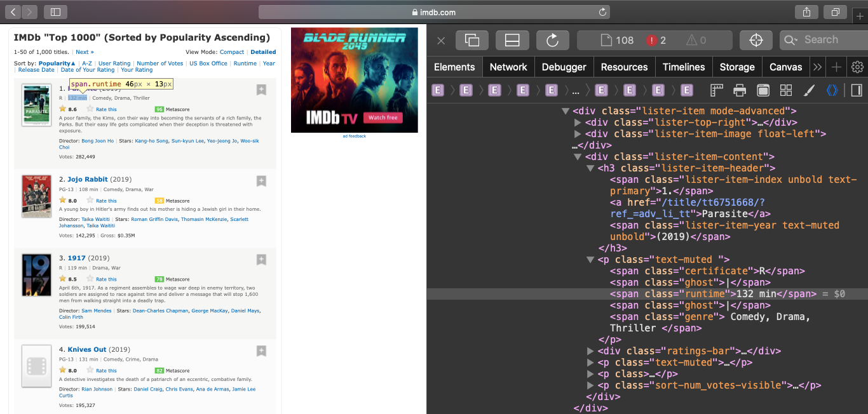
Task: Click the print media styles printer icon
Action: [x=740, y=90]
